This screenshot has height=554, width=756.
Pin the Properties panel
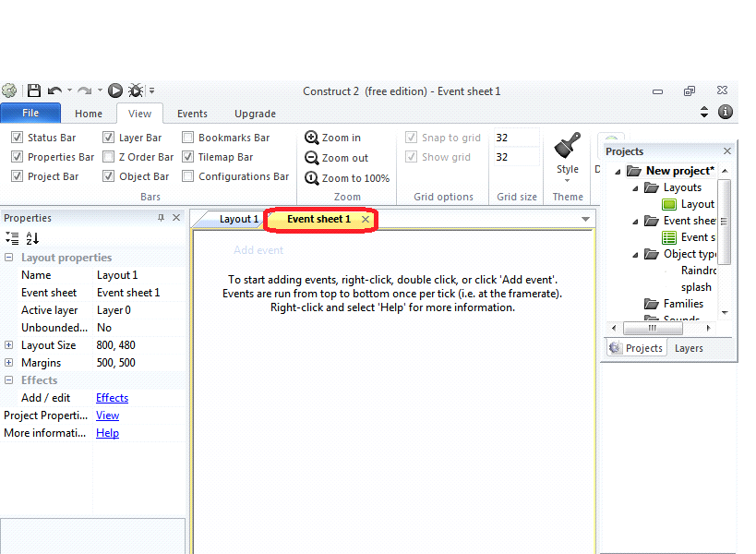click(x=161, y=218)
